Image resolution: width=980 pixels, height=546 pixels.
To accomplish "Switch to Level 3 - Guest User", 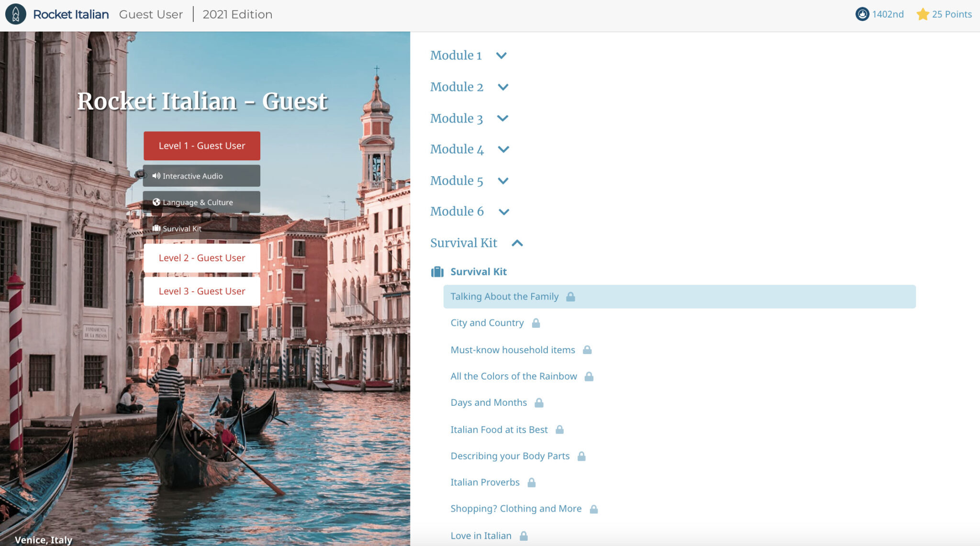I will click(202, 291).
